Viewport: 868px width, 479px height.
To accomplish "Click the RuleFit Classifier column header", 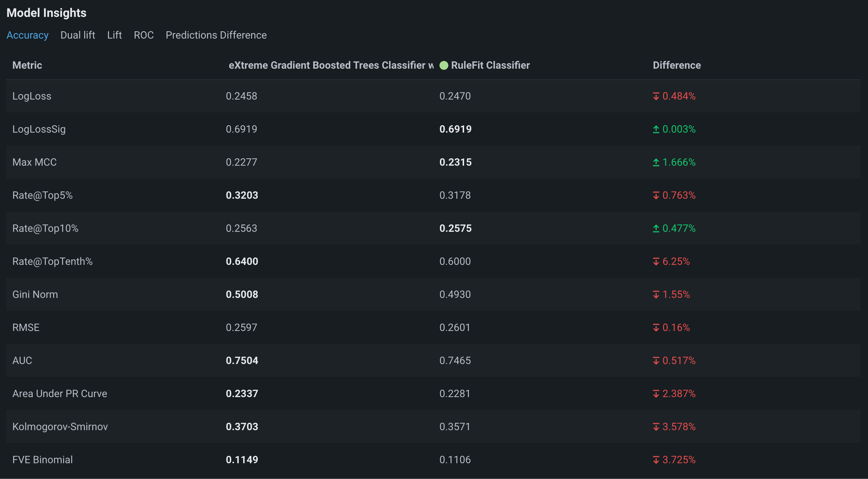I will tap(490, 65).
